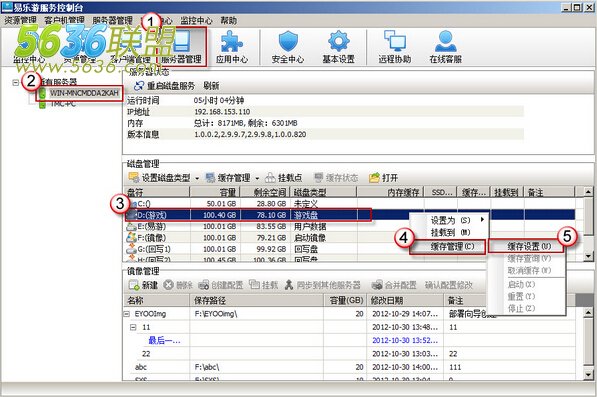Sort by 磁盘类型 column header

pos(323,192)
